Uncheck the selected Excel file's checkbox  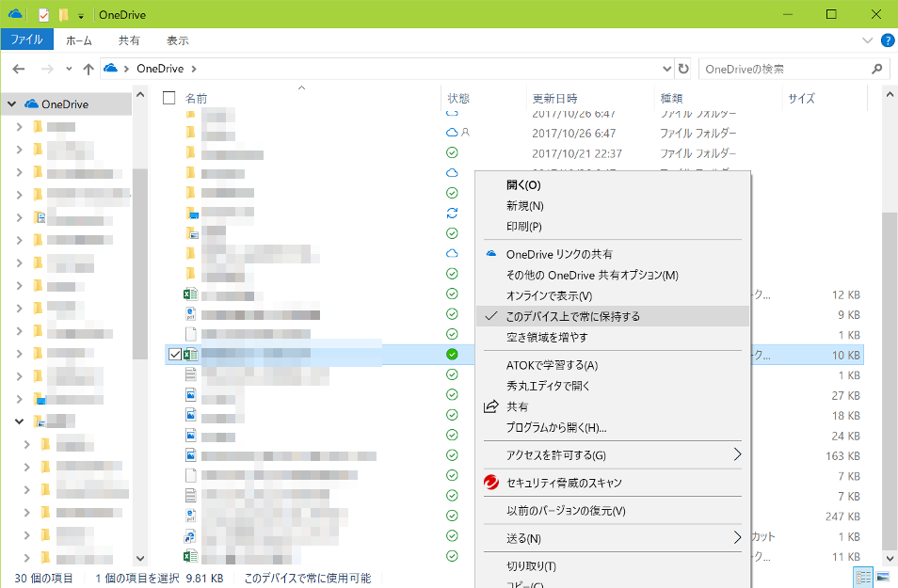[x=175, y=355]
